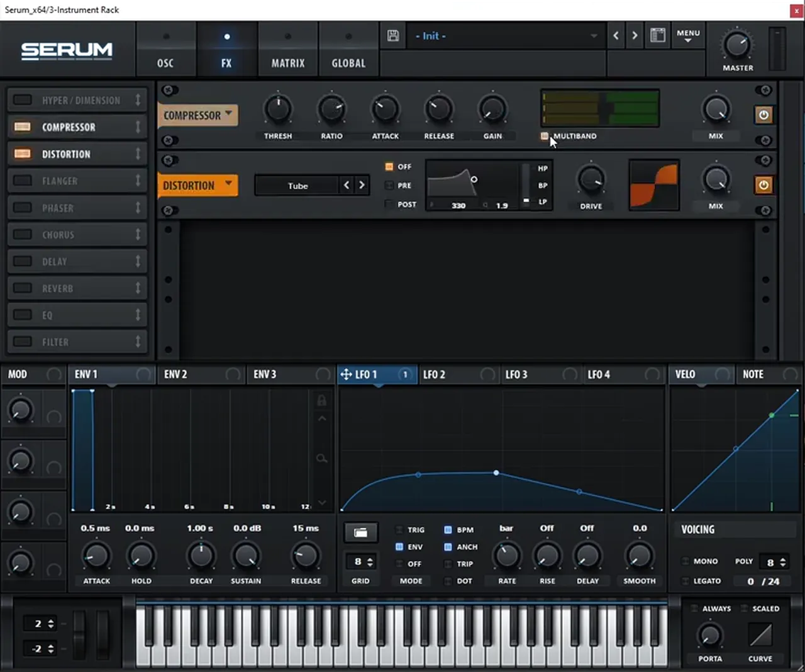Open the LFO shape folder icon
This screenshot has width=805, height=672.
(360, 533)
